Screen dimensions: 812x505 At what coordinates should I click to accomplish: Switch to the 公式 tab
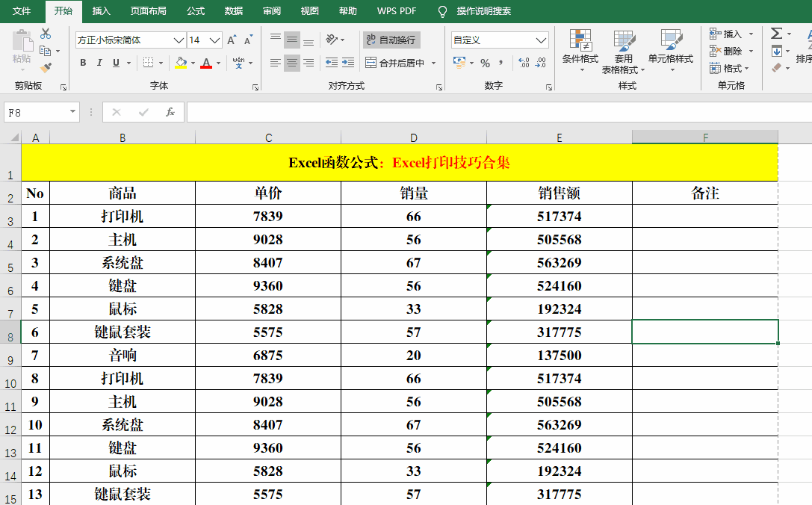[x=196, y=11]
